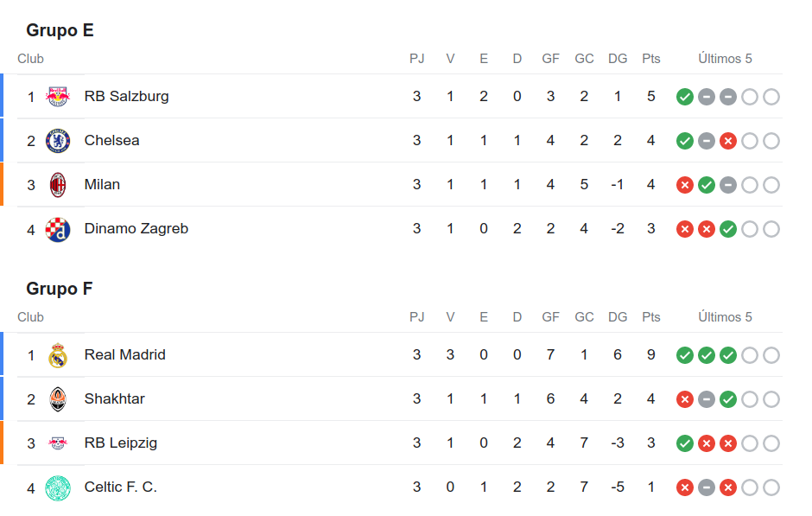Click the Dinamo Zagreb club crest
This screenshot has height=516, width=812.
(x=58, y=230)
